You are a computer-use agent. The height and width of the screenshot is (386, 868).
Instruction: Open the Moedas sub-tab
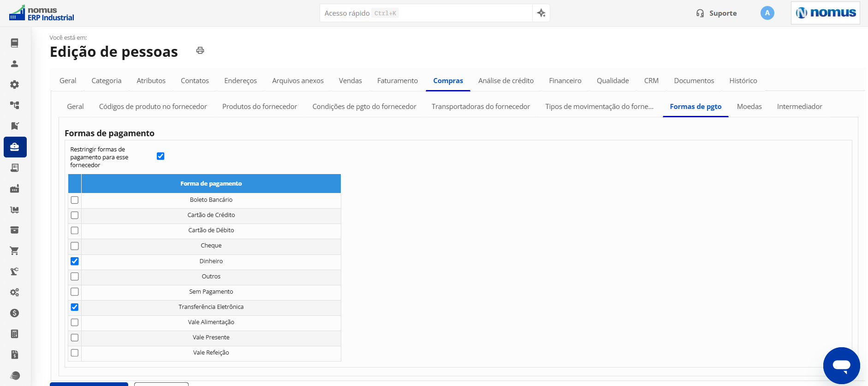tap(749, 106)
